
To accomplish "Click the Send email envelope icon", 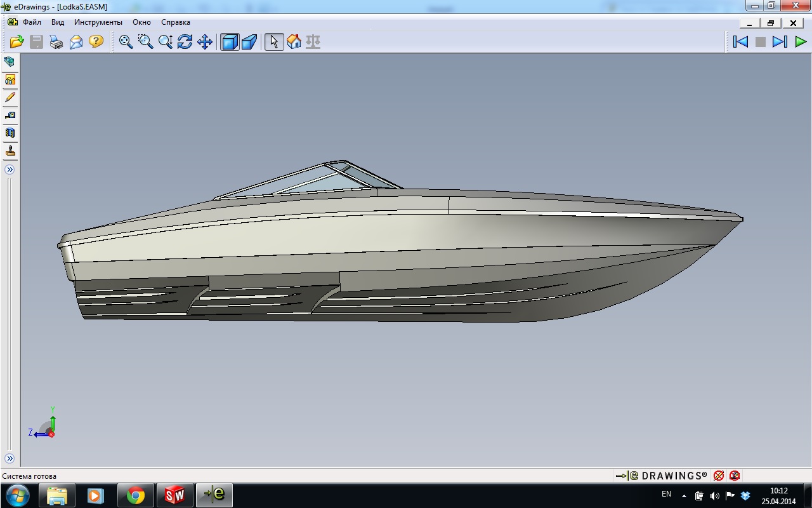I will [76, 42].
